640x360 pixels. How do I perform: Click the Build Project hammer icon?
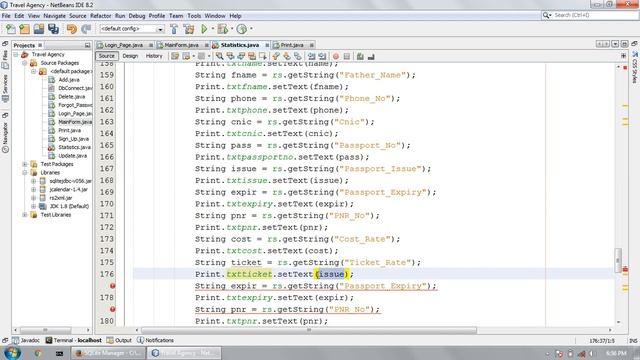(174, 29)
